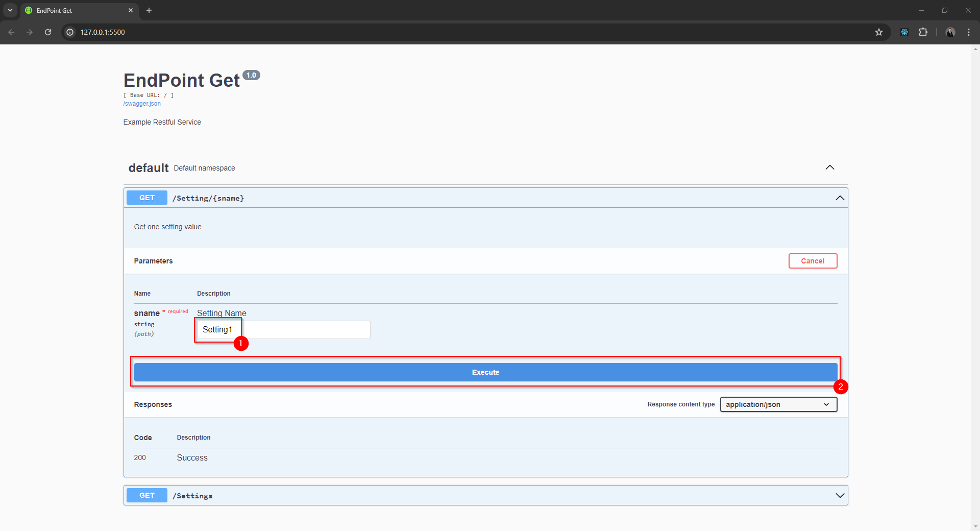The image size is (980, 531).
Task: Collapse the /Setting/{sname} endpoint
Action: (x=839, y=198)
